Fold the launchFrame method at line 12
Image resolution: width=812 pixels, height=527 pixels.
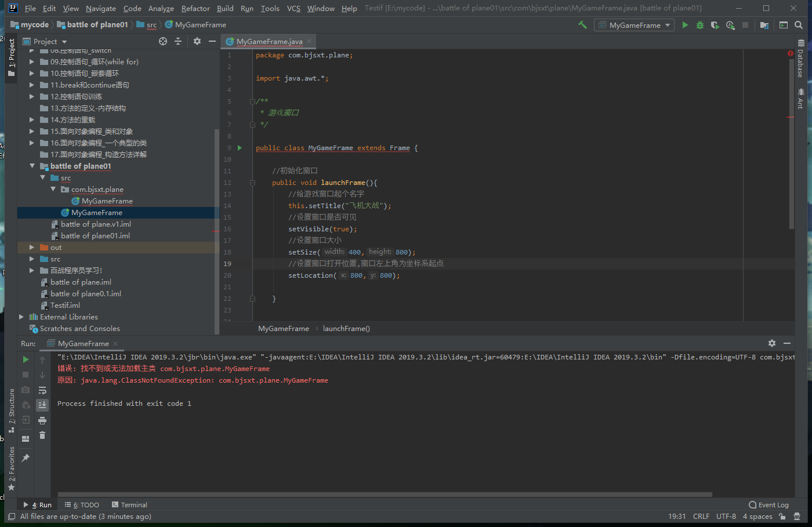(252, 183)
